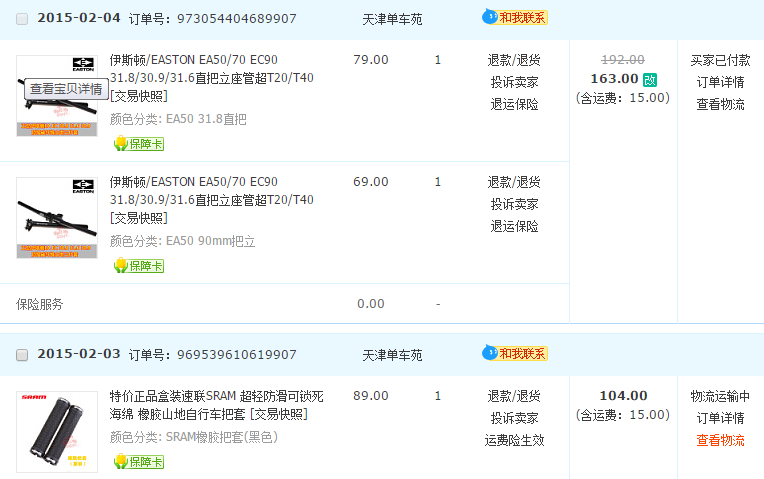The image size is (764, 479).
Task: Click 查看宝贝详情 tooltip on first product image
Action: 66,89
